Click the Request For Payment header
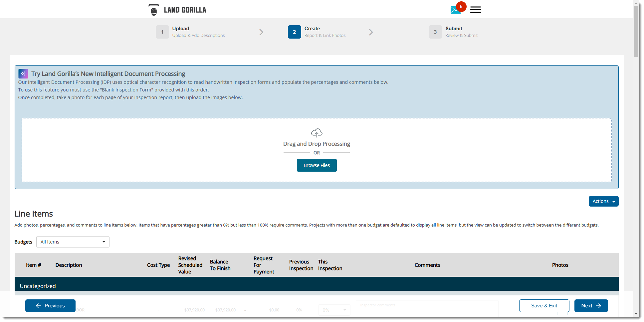644x322 pixels. (x=264, y=265)
